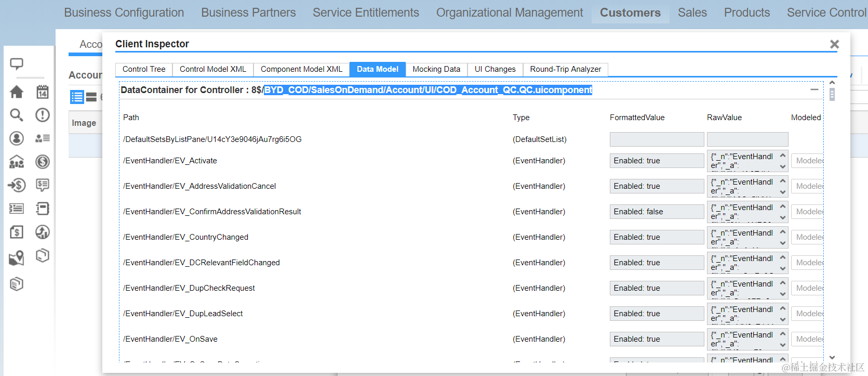Open the Component Model XML tab

click(x=302, y=69)
